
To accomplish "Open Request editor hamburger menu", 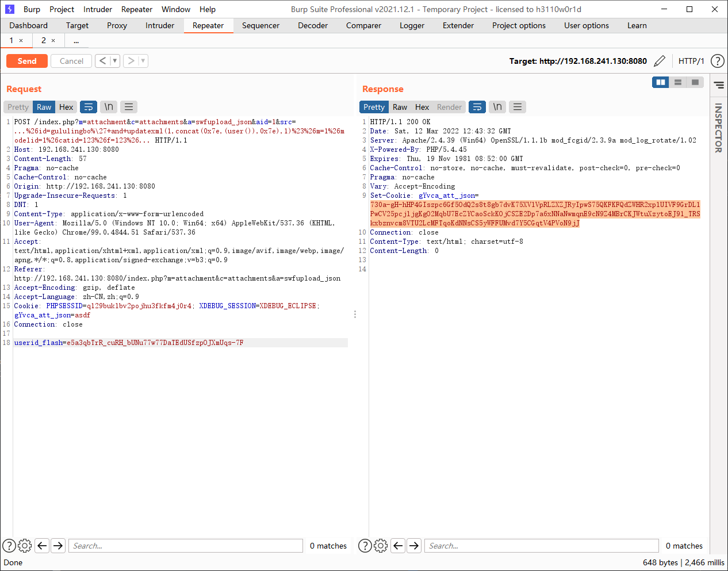I will (129, 107).
